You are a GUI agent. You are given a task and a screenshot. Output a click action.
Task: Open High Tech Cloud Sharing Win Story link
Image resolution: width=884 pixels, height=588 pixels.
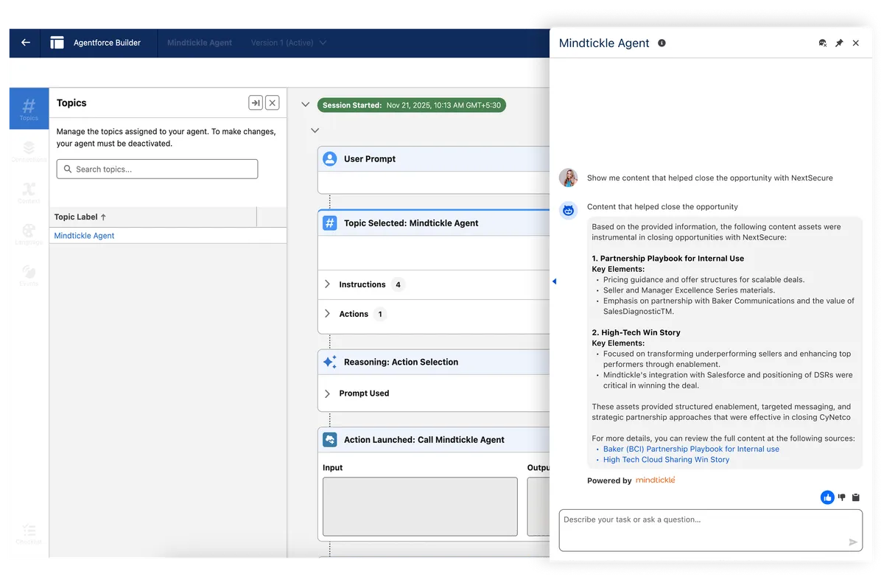tap(666, 460)
